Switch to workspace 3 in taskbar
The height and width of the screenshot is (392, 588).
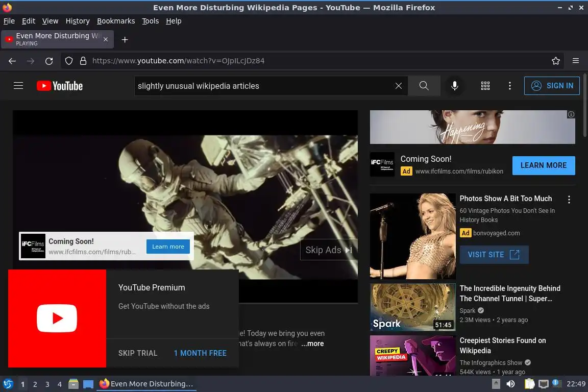[47, 384]
